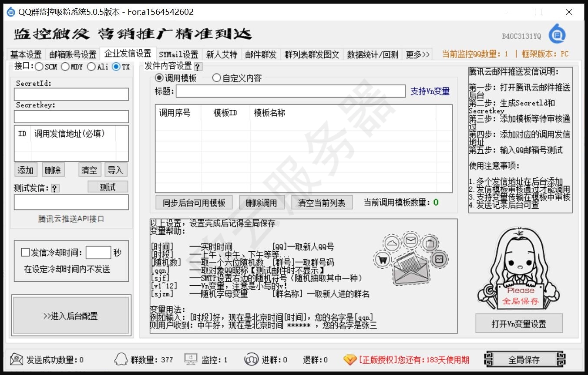Click the 打开Vn变量设置 button
The image size is (588, 375).
pyautogui.click(x=519, y=324)
